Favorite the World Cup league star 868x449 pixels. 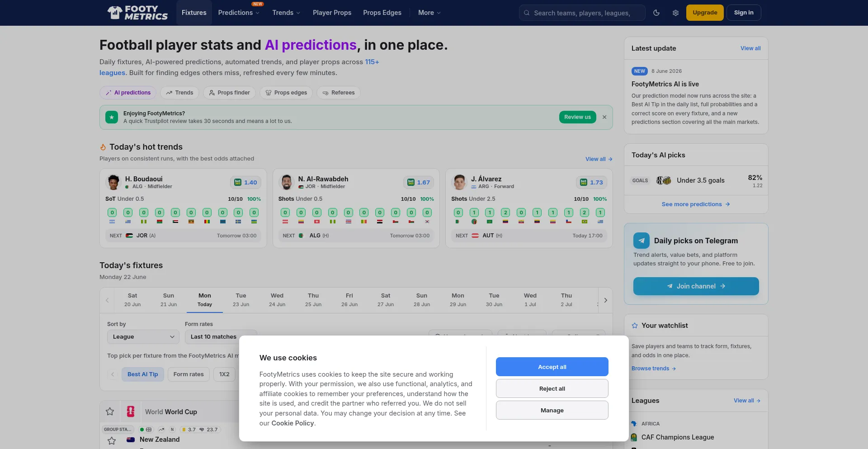[110, 411]
